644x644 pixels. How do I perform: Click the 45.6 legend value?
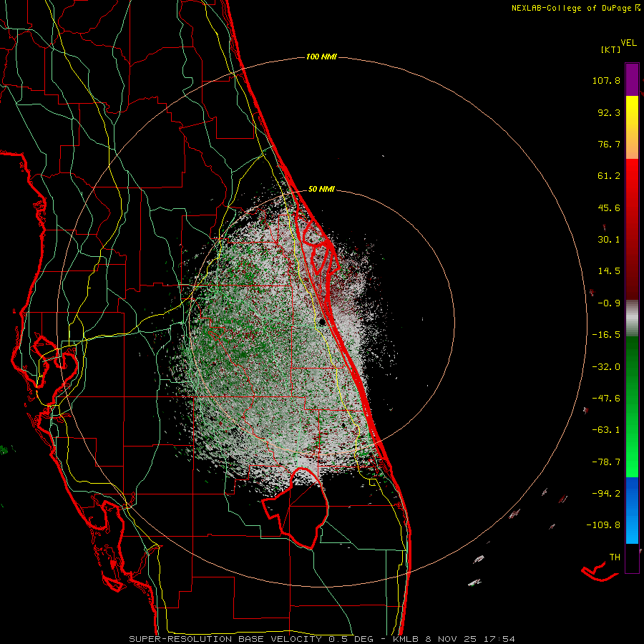pos(609,208)
